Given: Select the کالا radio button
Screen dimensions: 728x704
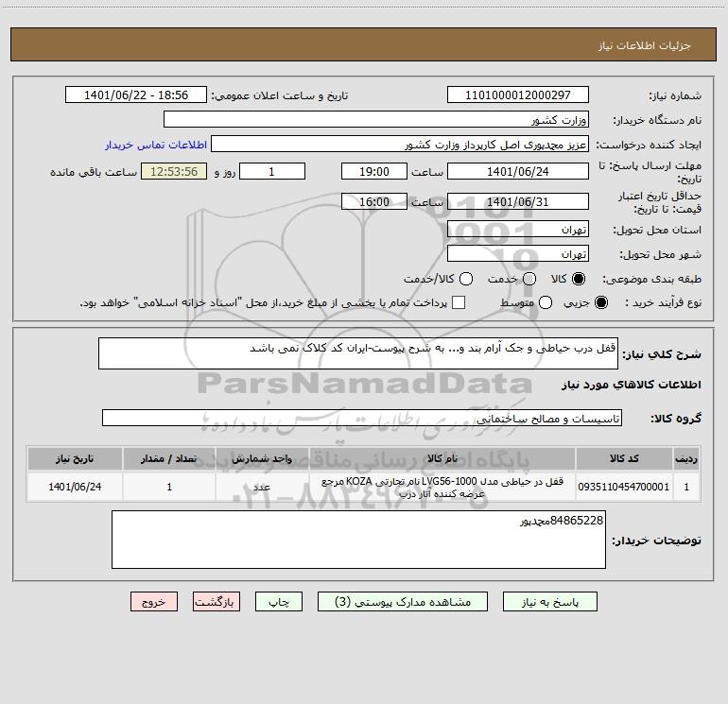Looking at the screenshot, I should (x=579, y=279).
